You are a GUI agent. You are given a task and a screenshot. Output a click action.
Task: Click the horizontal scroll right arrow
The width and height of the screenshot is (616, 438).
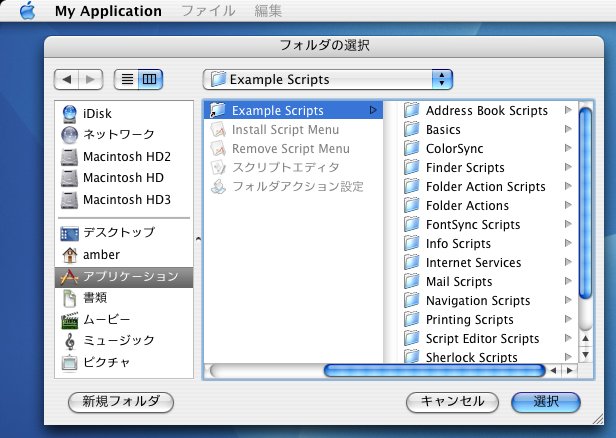(x=570, y=370)
